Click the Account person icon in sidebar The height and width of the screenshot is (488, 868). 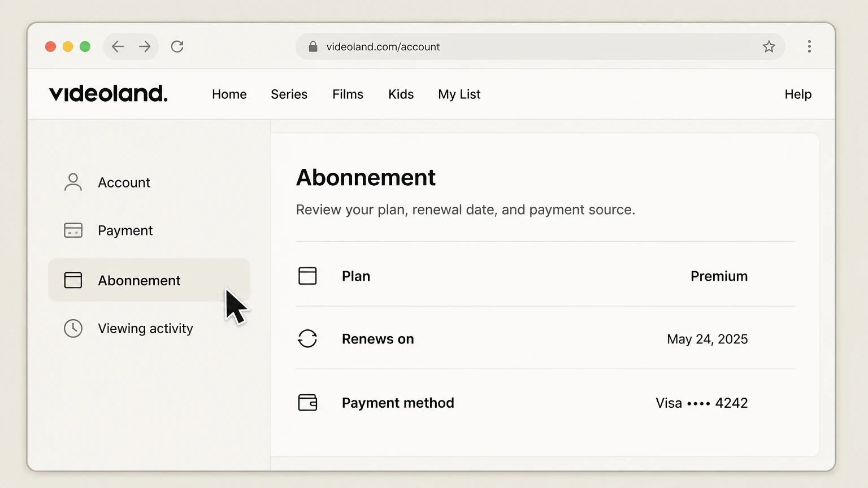pos(73,182)
